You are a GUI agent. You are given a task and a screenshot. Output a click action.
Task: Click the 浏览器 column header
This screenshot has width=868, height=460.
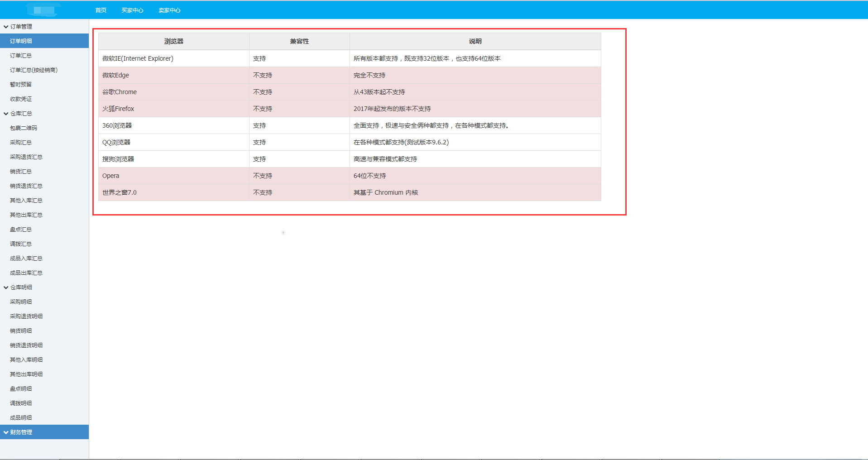pos(174,41)
